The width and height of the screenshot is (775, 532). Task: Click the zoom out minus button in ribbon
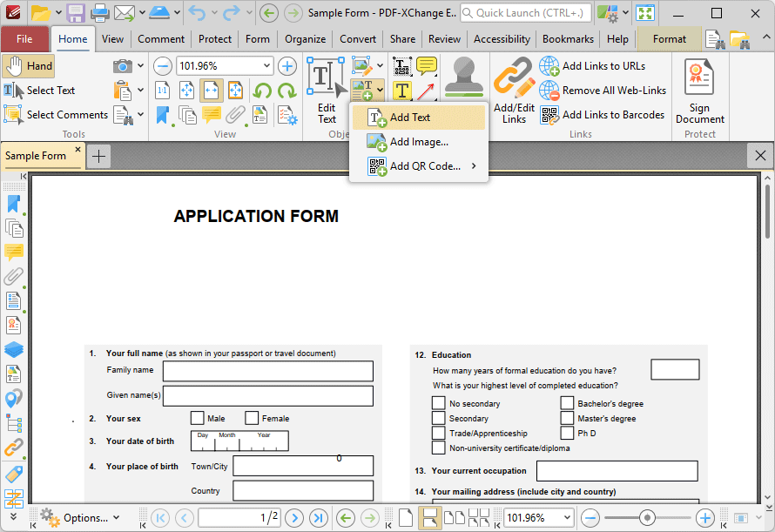click(163, 66)
